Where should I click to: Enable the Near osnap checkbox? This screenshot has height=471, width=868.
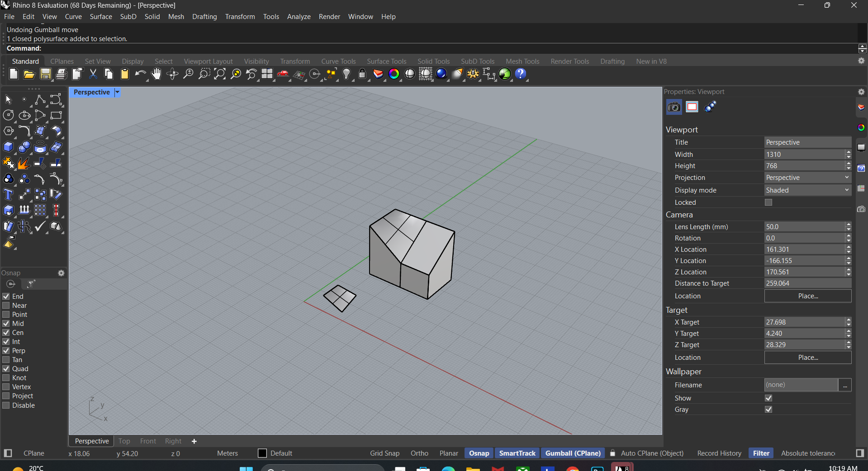tap(6, 306)
